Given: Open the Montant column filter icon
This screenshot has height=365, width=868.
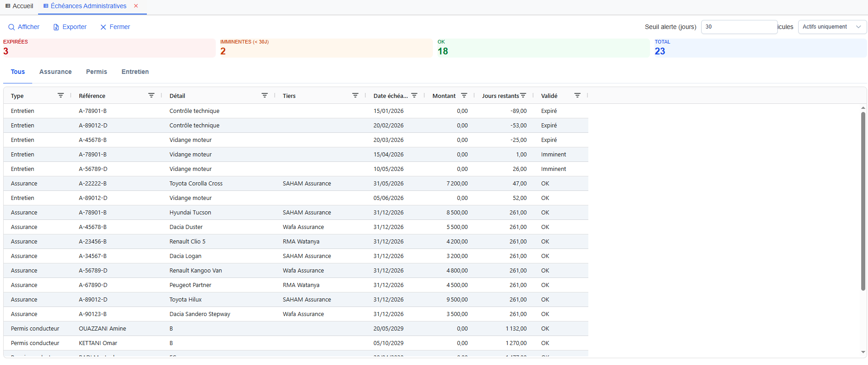Looking at the screenshot, I should (x=464, y=95).
